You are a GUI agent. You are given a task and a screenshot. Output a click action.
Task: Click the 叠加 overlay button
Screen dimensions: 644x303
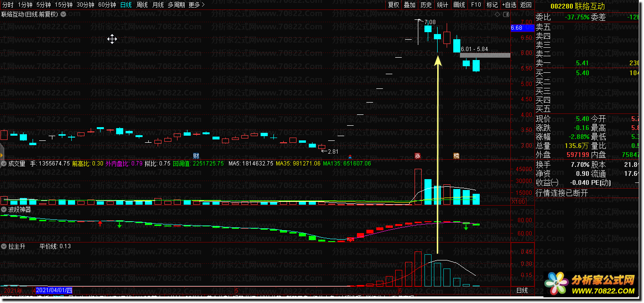[x=410, y=5]
